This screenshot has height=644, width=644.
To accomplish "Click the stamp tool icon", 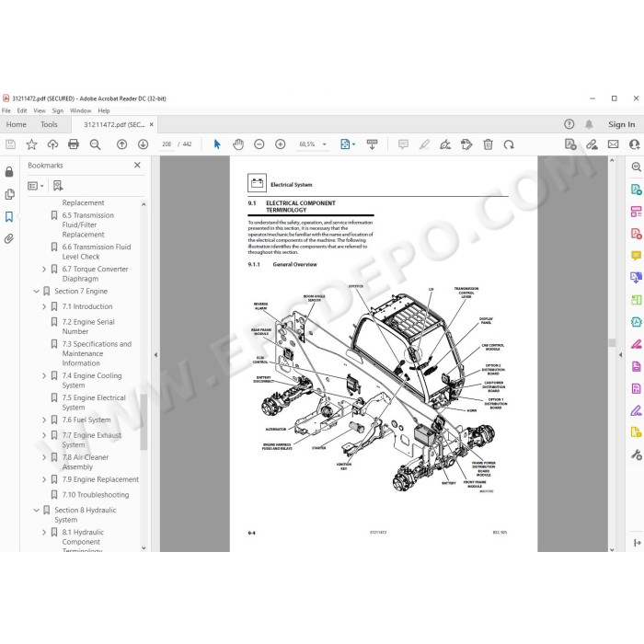I will (466, 144).
